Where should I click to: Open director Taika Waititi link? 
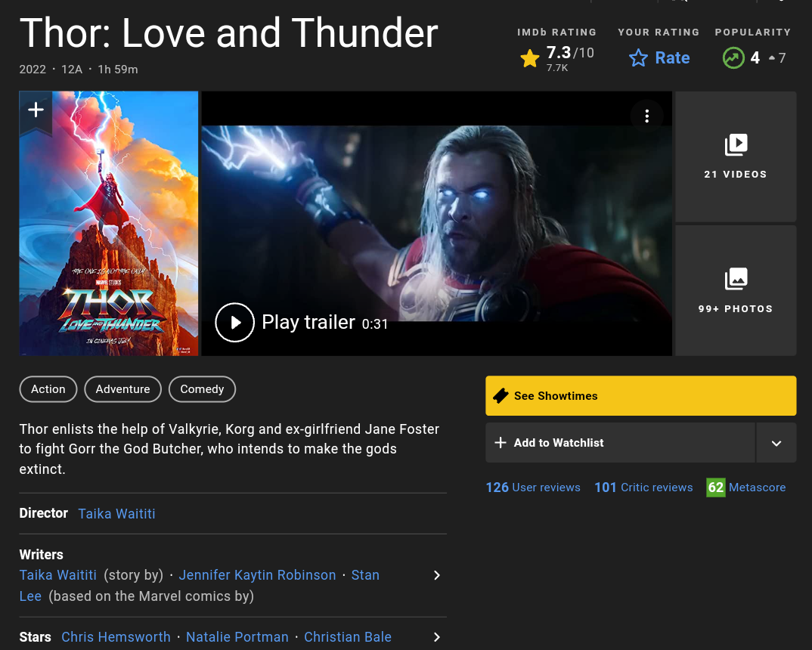pyautogui.click(x=116, y=514)
